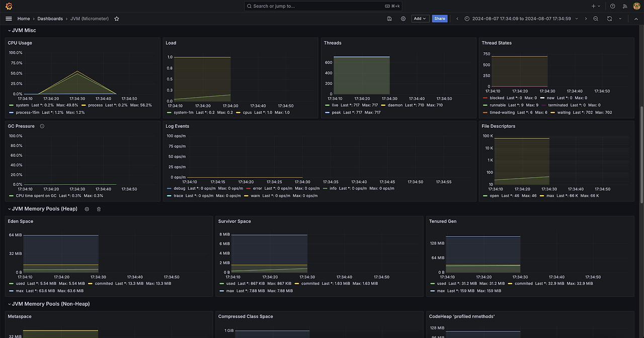Click the File Descriptors panel title
The image size is (644, 338).
pyautogui.click(x=499, y=126)
